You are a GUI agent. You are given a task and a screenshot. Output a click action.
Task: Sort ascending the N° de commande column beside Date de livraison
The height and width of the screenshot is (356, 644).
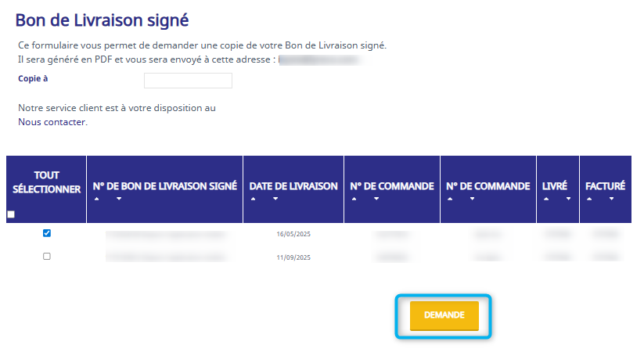click(x=354, y=199)
